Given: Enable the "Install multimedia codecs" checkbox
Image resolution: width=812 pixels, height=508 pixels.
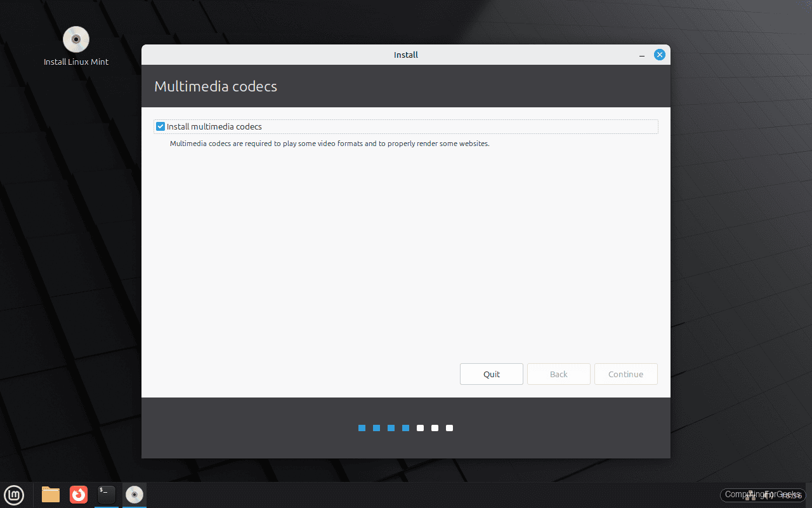Looking at the screenshot, I should tap(160, 126).
